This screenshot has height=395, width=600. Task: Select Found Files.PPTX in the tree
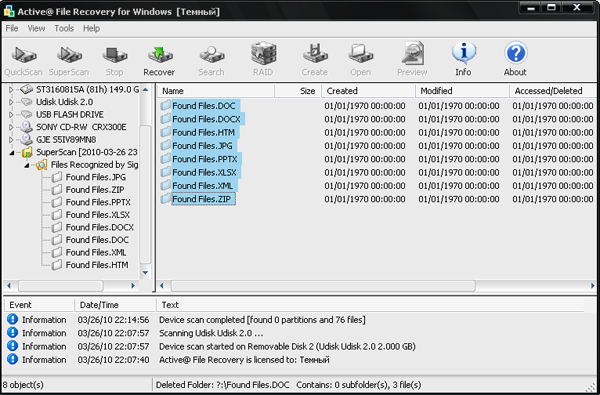click(x=98, y=202)
